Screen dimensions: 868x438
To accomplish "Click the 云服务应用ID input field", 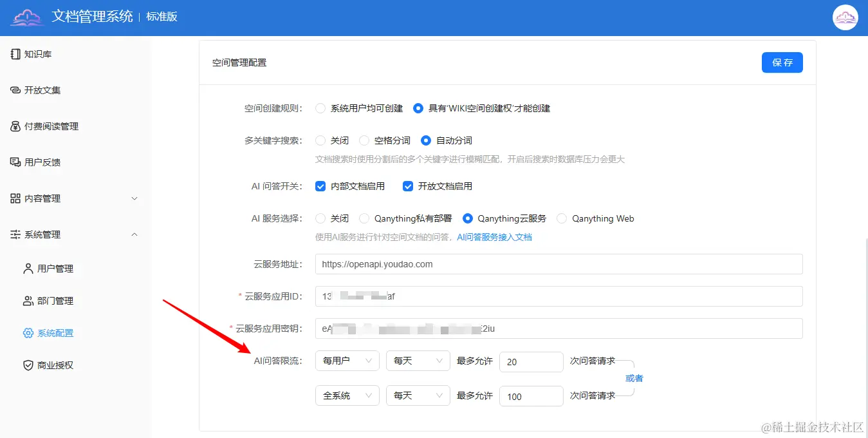I will point(559,296).
